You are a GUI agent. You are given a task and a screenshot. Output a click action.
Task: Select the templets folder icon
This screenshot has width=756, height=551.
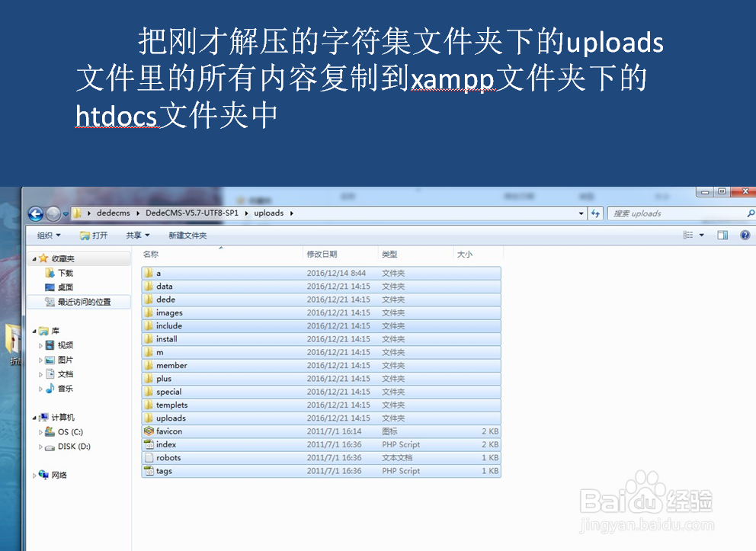[149, 405]
